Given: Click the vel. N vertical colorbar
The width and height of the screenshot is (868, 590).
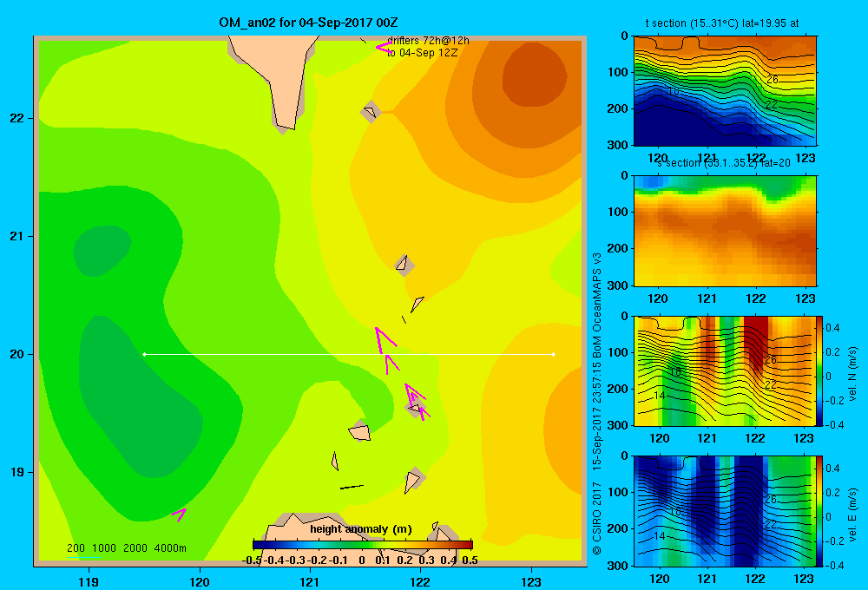Looking at the screenshot, I should pyautogui.click(x=819, y=370).
